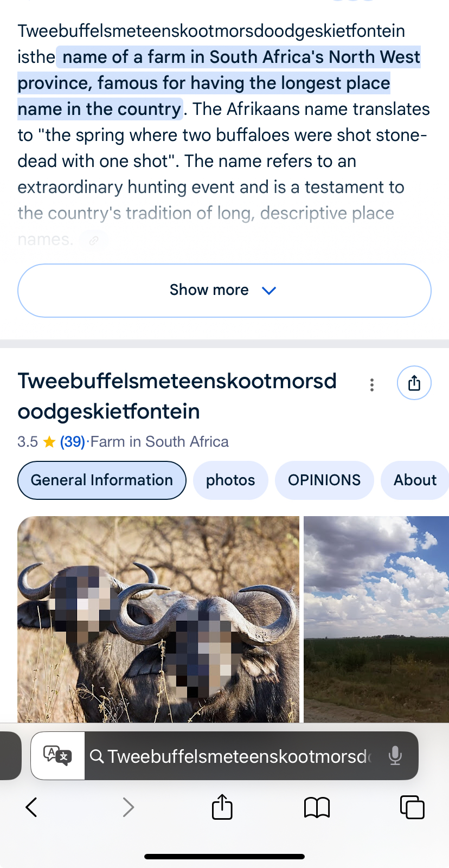Tap the search address bar text field
The image size is (449, 868).
236,756
